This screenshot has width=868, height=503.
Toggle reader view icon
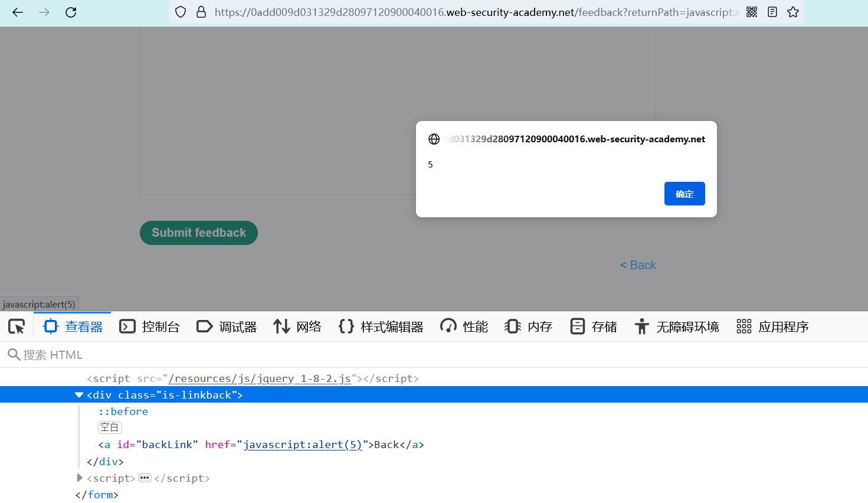click(772, 12)
